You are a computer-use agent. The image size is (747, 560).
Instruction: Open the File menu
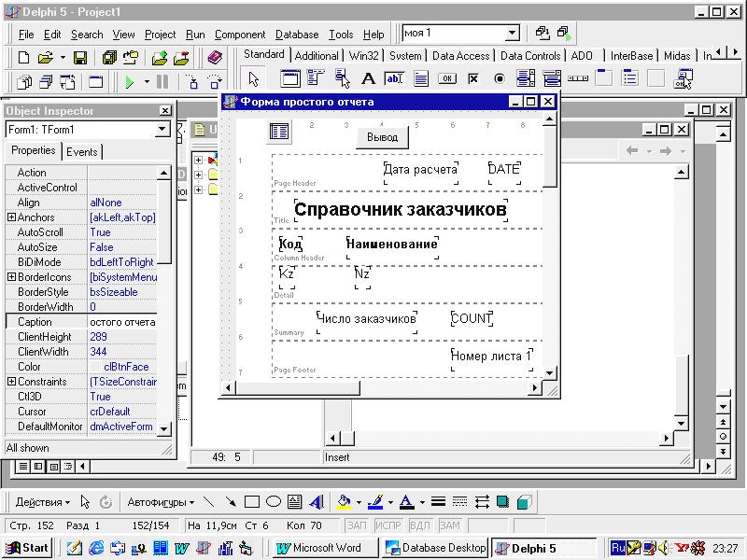pyautogui.click(x=26, y=35)
